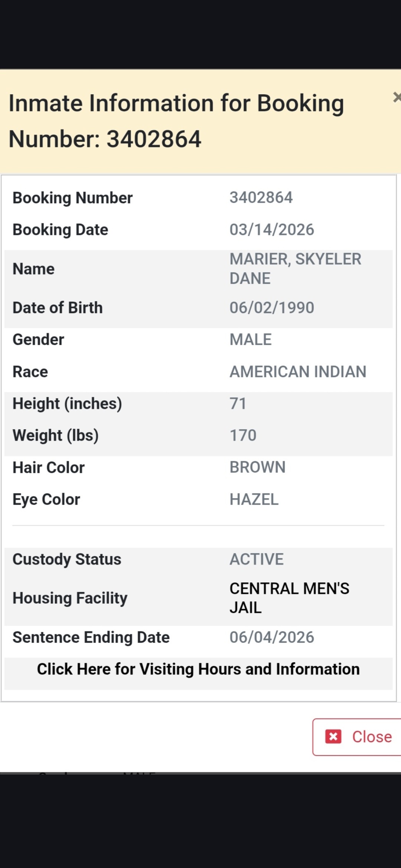The height and width of the screenshot is (868, 401).
Task: Click the Race value American Indian
Action: (x=298, y=372)
